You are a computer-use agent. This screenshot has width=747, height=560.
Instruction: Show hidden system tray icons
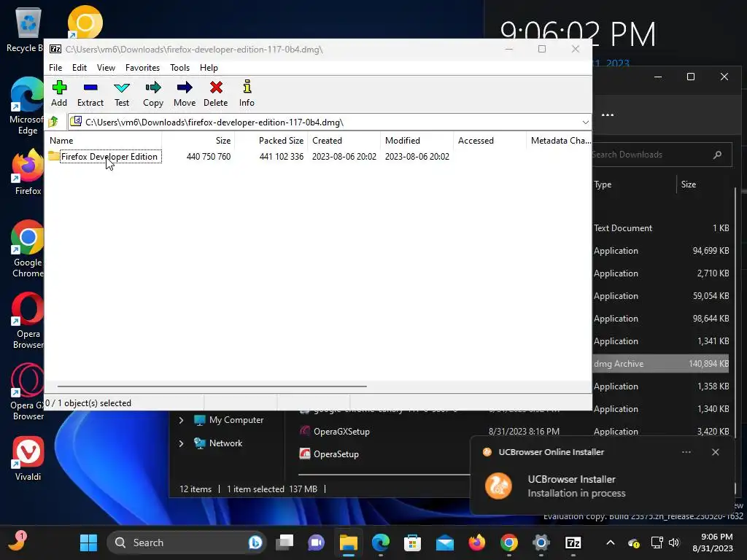pyautogui.click(x=611, y=542)
